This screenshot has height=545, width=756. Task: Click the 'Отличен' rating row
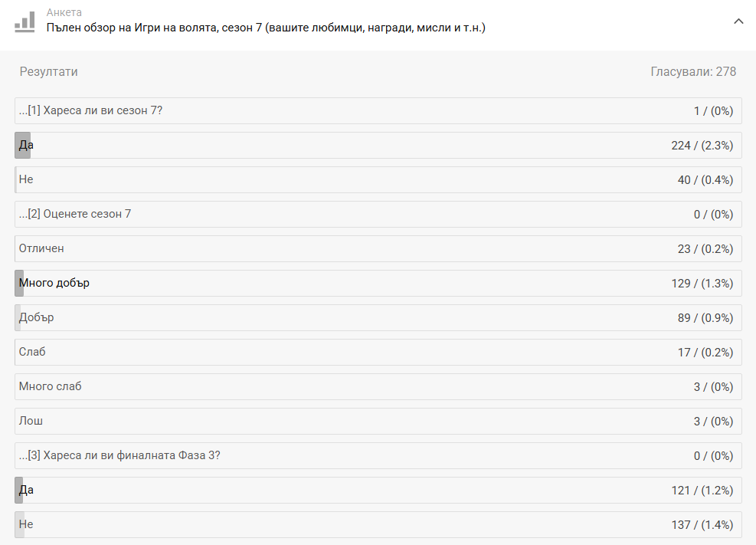[x=378, y=249]
